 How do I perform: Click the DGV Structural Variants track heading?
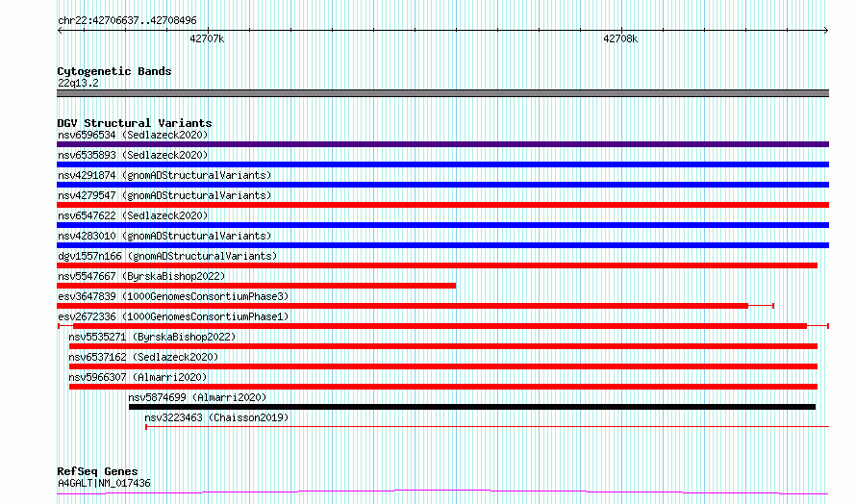135,123
